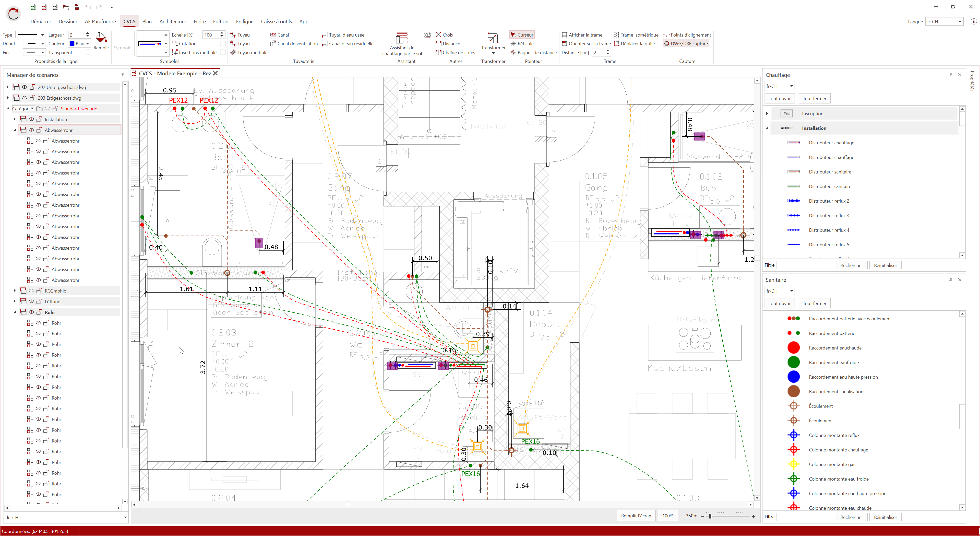The image size is (980, 536).
Task: Hide the Lüftung layer via eye icon
Action: (32, 301)
